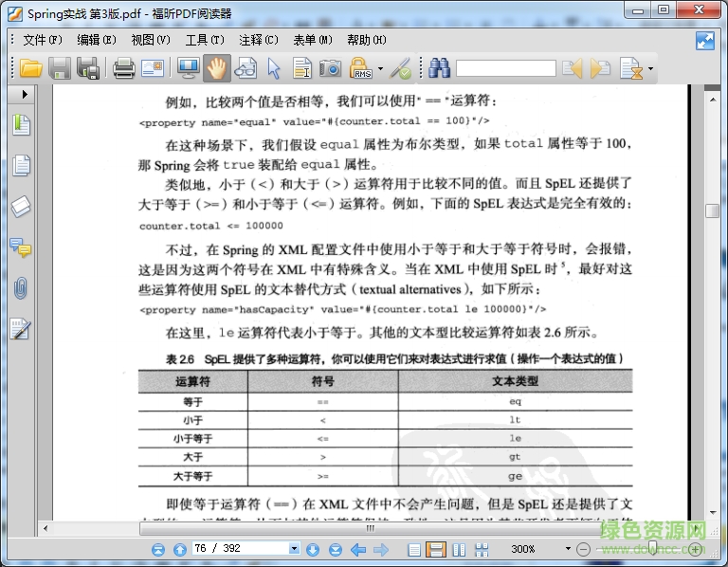728x567 pixels.
Task: Click the Snapshot camera tool
Action: pyautogui.click(x=330, y=68)
